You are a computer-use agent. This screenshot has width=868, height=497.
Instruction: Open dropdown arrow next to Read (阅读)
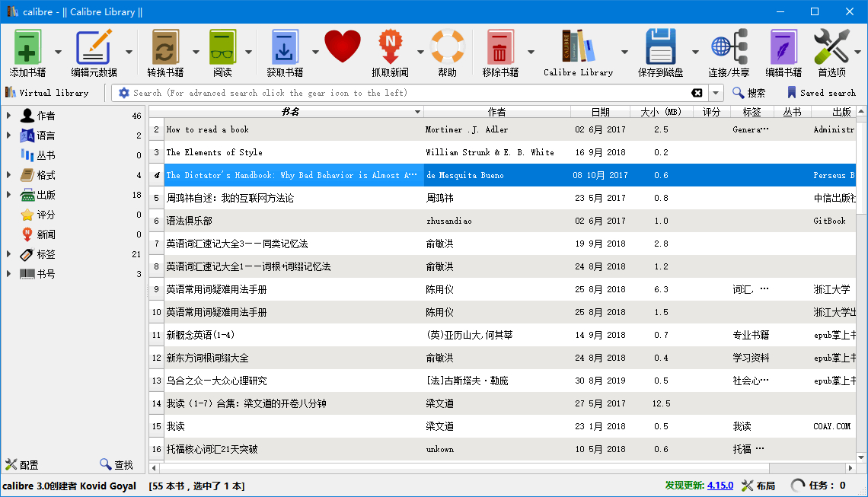pyautogui.click(x=248, y=52)
